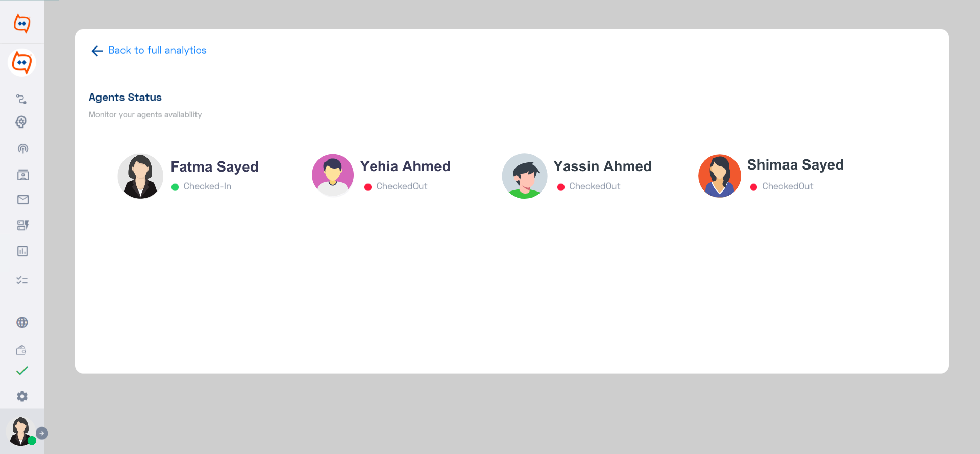Open the analytics bar chart icon
The height and width of the screenshot is (454, 980).
(22, 251)
